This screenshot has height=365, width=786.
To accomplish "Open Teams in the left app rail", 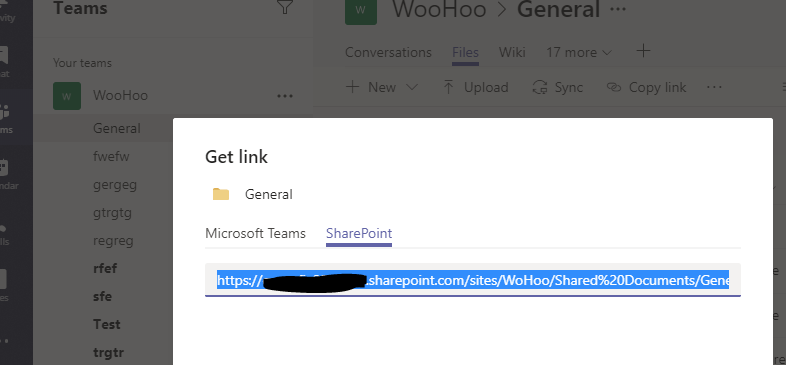I will [x=5, y=119].
